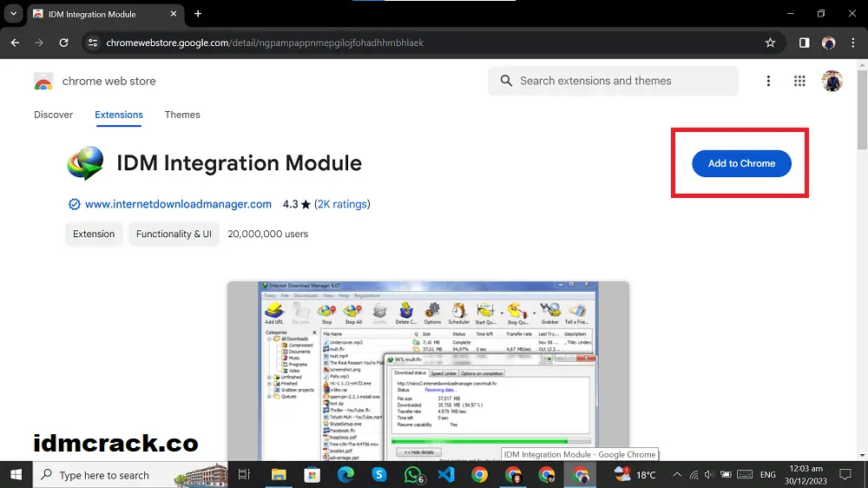The image size is (868, 488).
Task: Click the IDM extension logo icon
Action: tap(85, 163)
